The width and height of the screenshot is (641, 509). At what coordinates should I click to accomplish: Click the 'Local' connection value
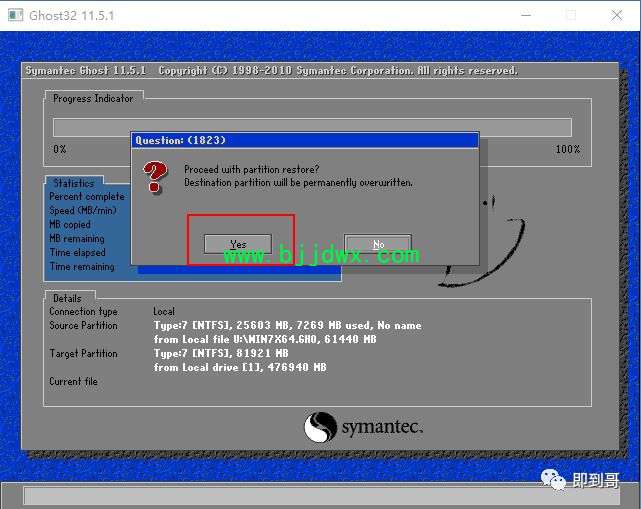tap(164, 312)
